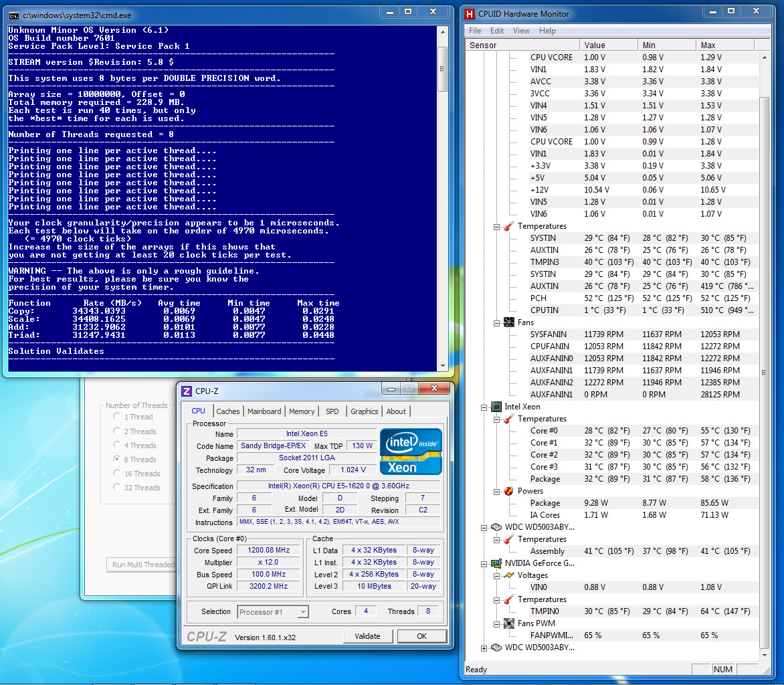
Task: Click the Intel Xeon chip icon
Action: [x=496, y=407]
